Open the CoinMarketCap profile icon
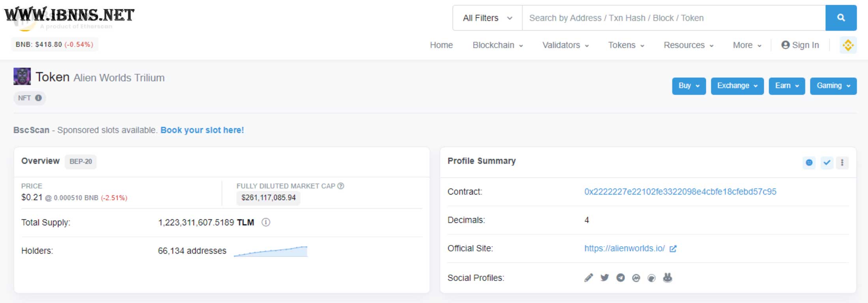Image resolution: width=868 pixels, height=303 pixels. (x=636, y=278)
